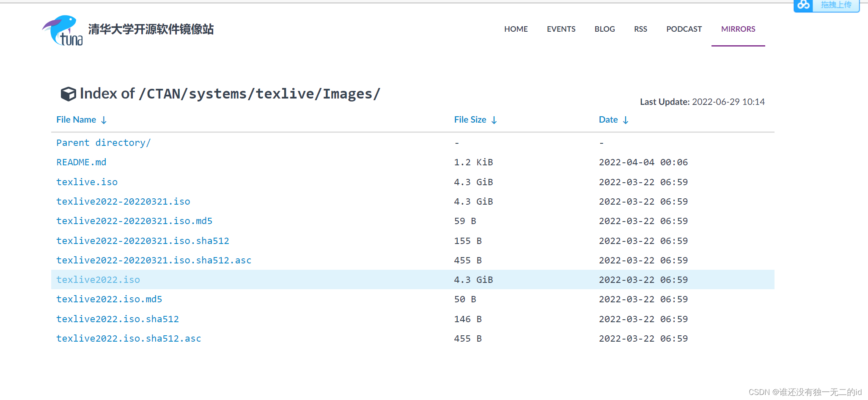This screenshot has width=868, height=400.
Task: Click the File Name column header
Action: pyautogui.click(x=76, y=120)
